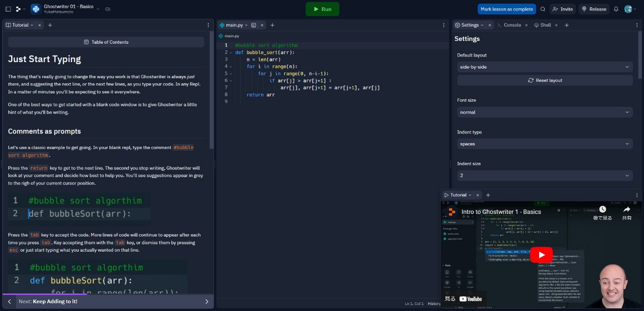
Task: Invite collaborators
Action: (563, 9)
